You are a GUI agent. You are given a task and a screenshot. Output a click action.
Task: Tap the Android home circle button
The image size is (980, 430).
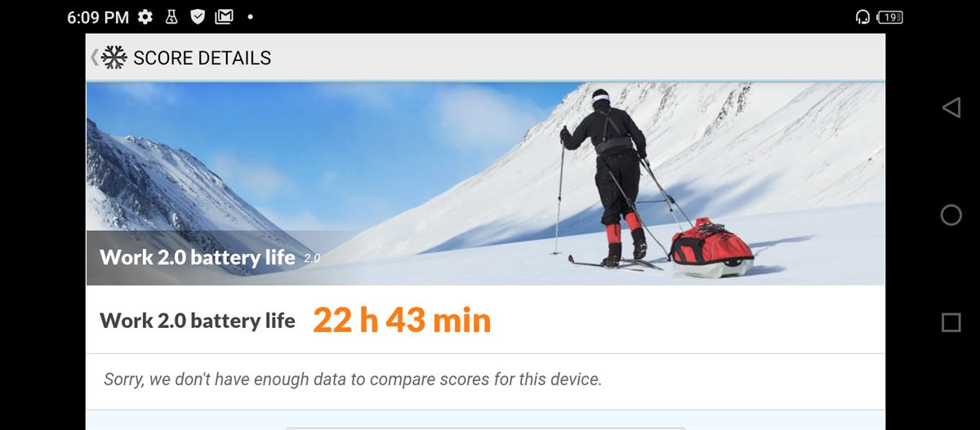pos(951,215)
